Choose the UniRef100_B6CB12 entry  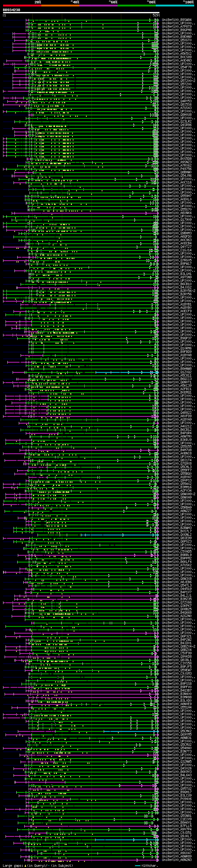coord(177,430)
